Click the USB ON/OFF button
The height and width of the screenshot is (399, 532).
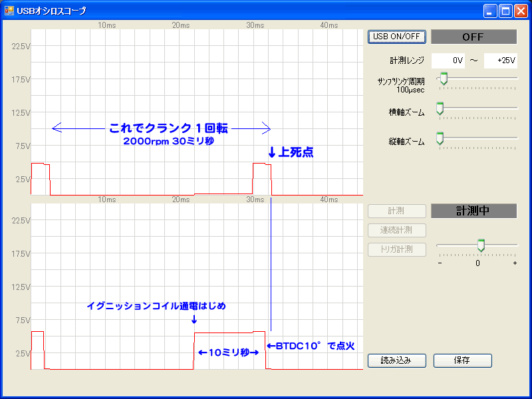[396, 37]
